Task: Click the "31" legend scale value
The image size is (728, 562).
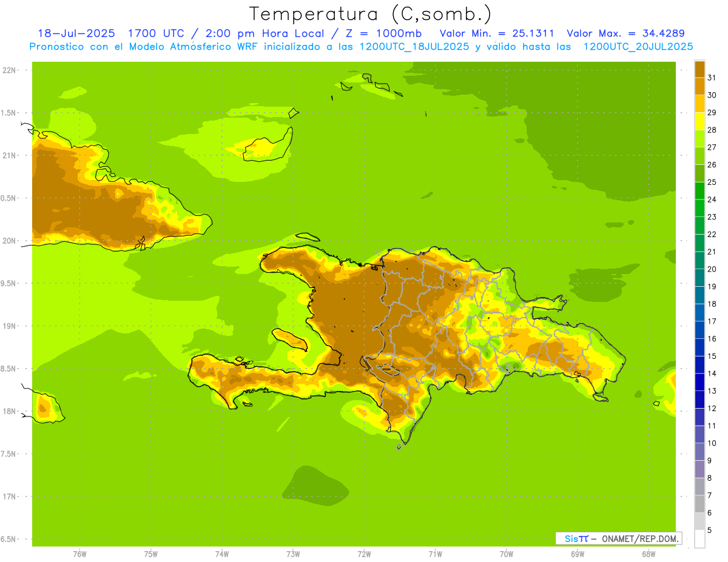Action: point(712,78)
